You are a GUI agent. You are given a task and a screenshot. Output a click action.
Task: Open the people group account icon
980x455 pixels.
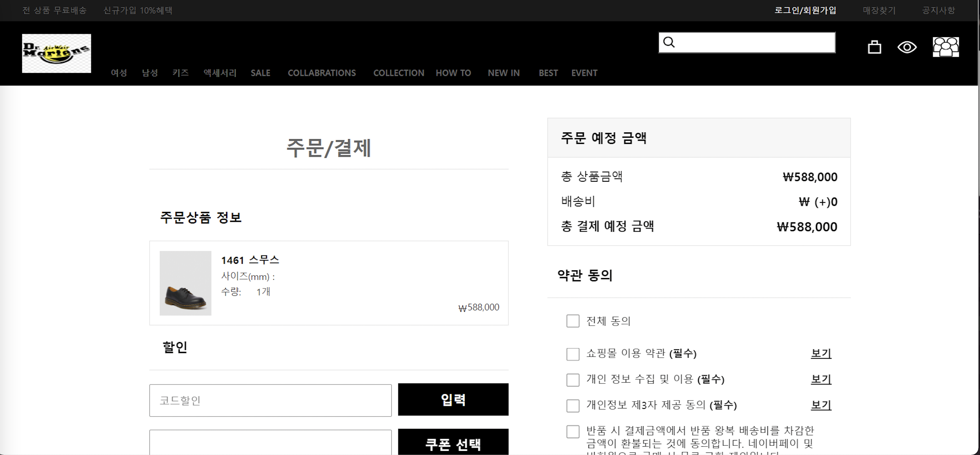click(945, 47)
